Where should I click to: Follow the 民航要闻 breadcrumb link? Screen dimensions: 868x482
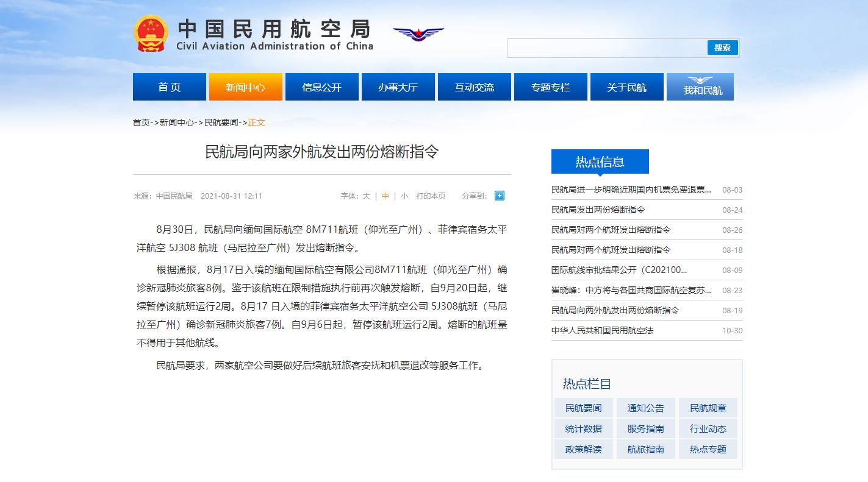pyautogui.click(x=221, y=122)
